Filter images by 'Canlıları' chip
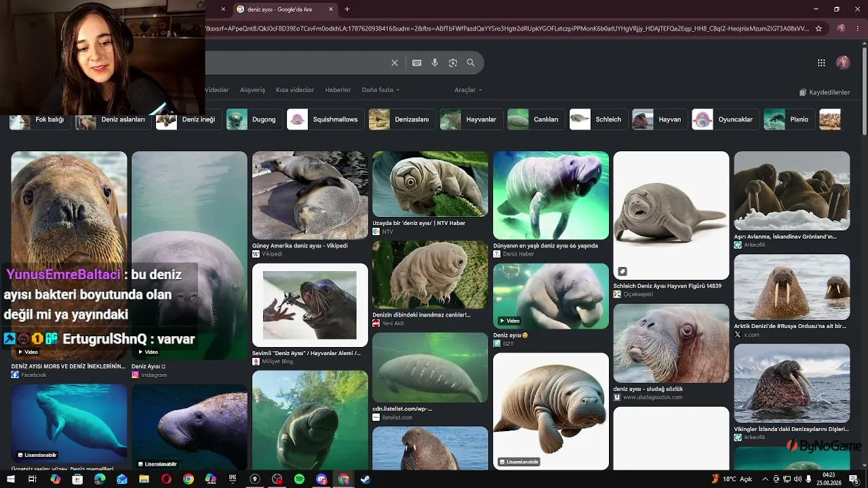868x488 pixels. (x=536, y=119)
